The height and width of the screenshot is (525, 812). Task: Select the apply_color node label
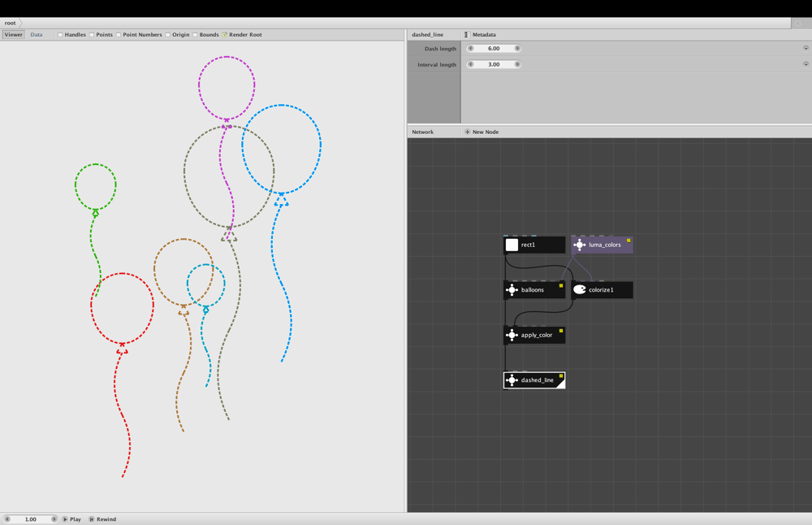[537, 335]
